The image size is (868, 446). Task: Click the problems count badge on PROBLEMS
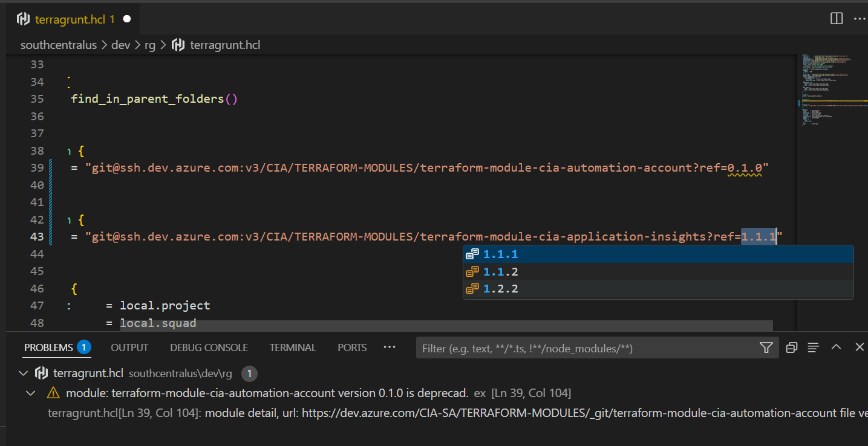click(x=84, y=347)
